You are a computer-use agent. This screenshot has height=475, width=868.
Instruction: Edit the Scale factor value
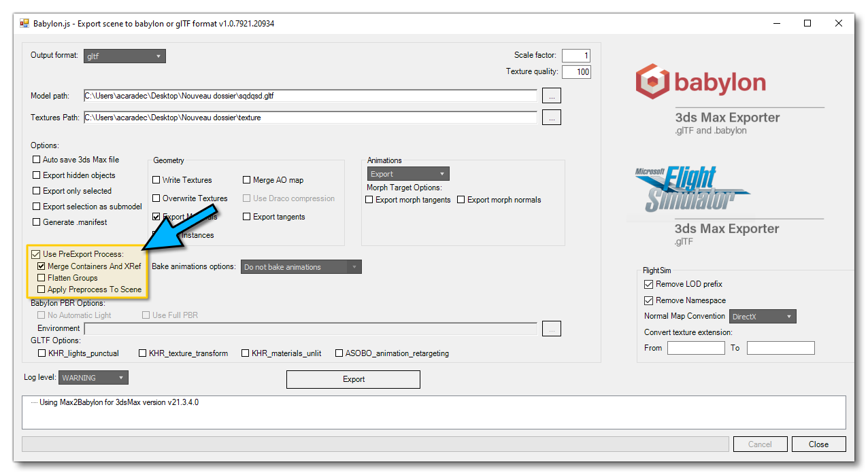575,55
